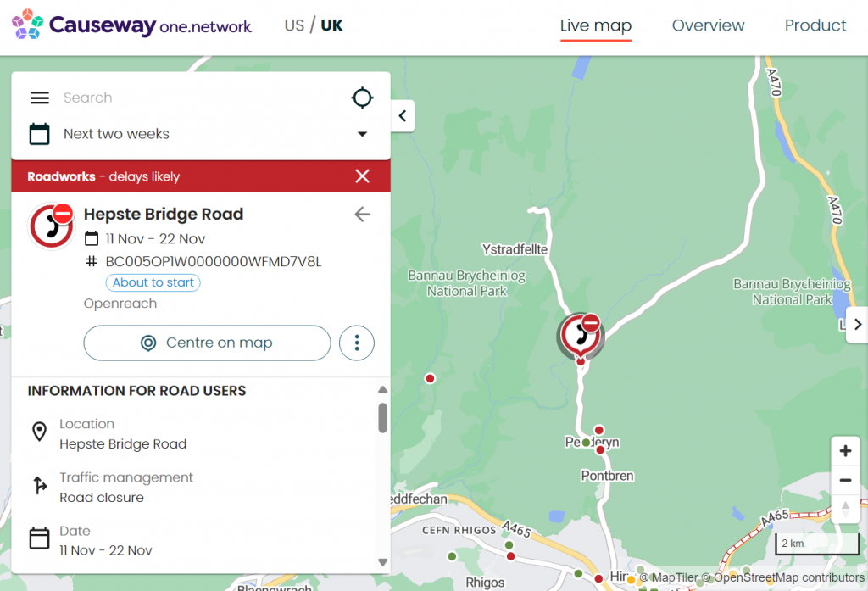Click the About to start status badge
The image size is (868, 591).
[153, 282]
